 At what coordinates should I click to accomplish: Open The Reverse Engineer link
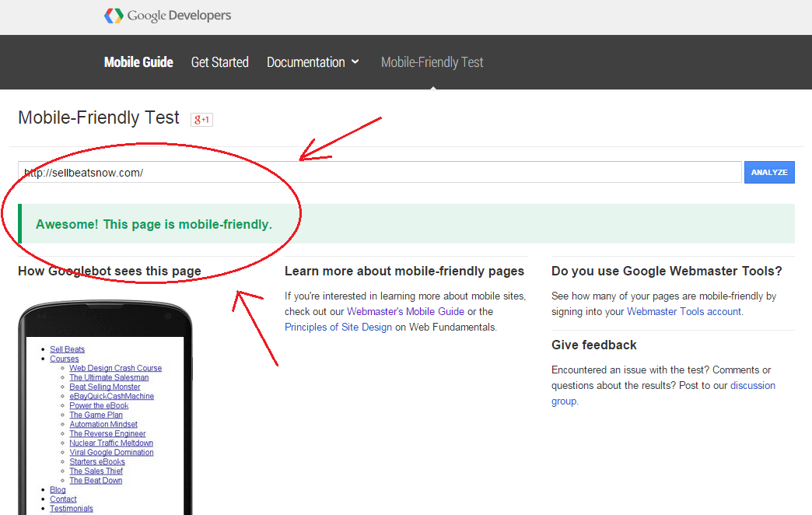107,433
